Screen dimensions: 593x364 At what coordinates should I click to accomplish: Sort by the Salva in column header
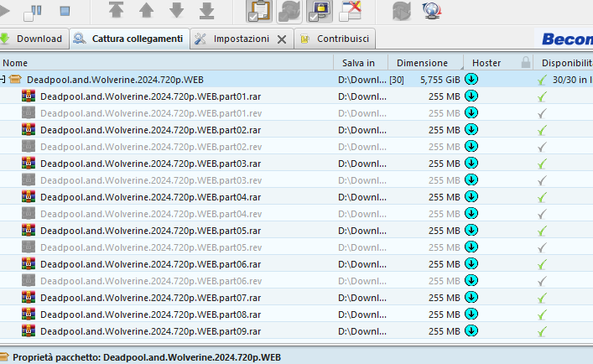click(x=361, y=63)
